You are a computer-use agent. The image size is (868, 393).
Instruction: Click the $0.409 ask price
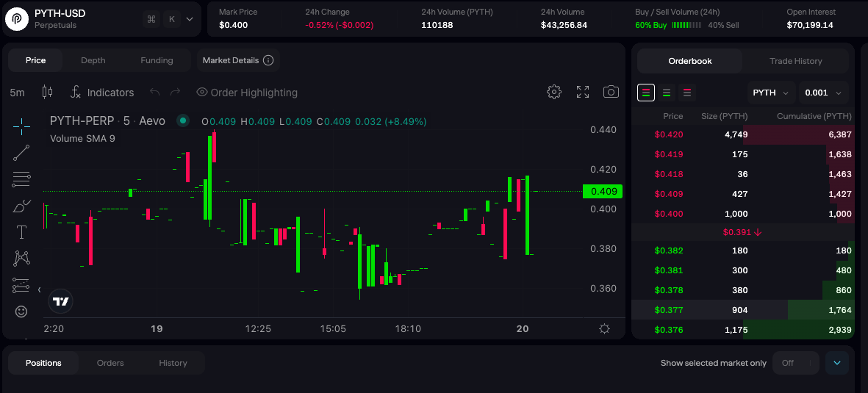[669, 194]
